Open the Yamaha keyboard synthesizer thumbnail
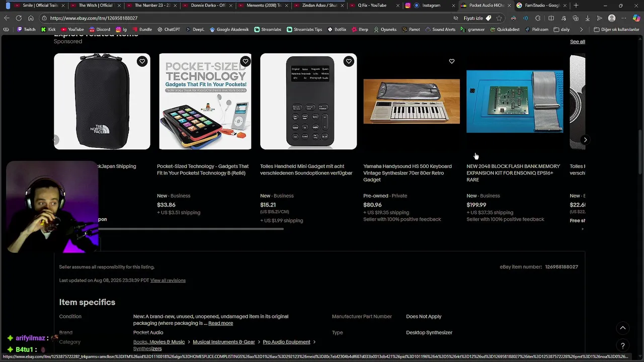Image resolution: width=644 pixels, height=362 pixels. [412, 102]
